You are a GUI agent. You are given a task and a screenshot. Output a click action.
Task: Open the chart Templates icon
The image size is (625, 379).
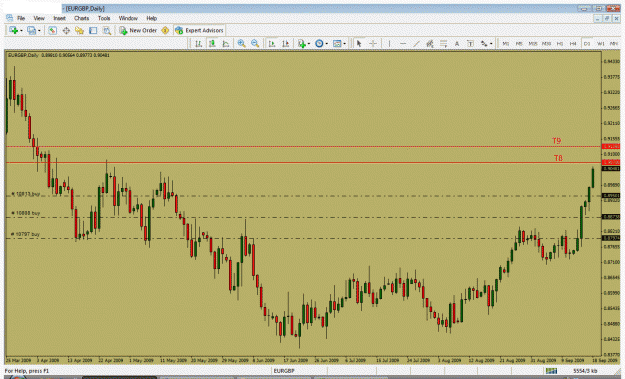coord(337,43)
